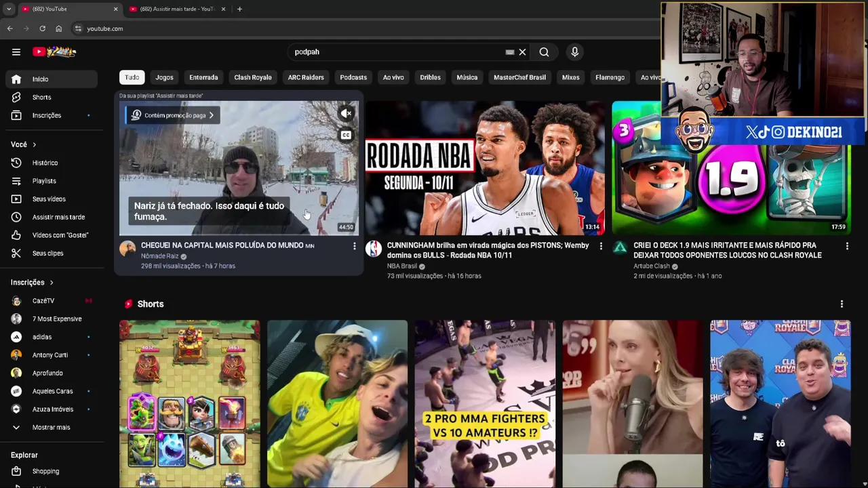Open 7 Most Expensive channel
The height and width of the screenshot is (488, 868).
[52, 319]
